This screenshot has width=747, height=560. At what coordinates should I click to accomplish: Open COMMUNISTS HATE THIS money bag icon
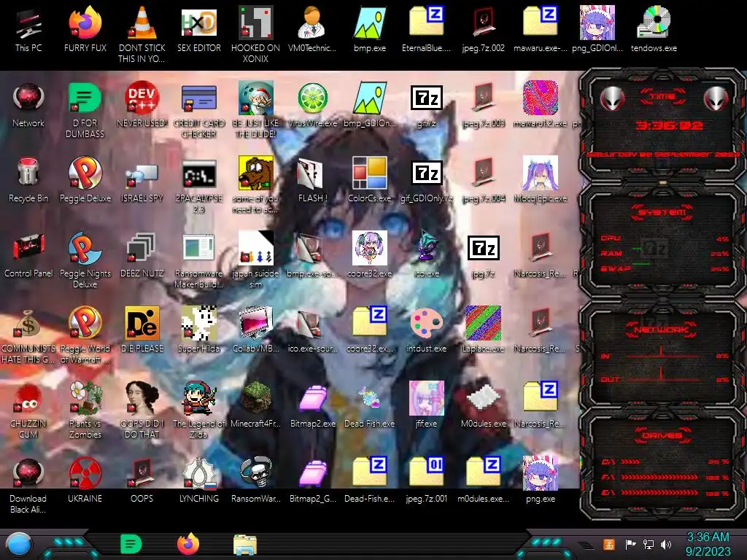(x=28, y=335)
